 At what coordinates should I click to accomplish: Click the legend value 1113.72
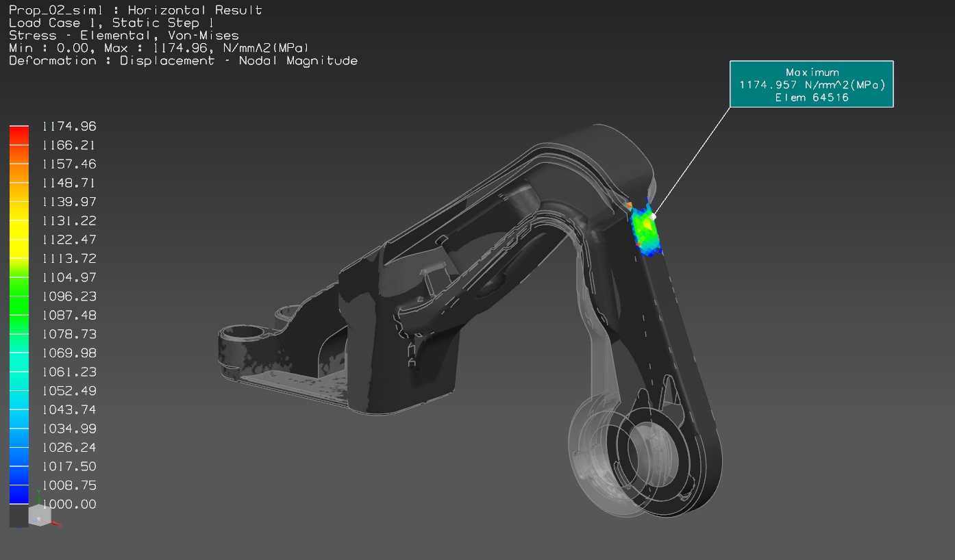tap(69, 258)
